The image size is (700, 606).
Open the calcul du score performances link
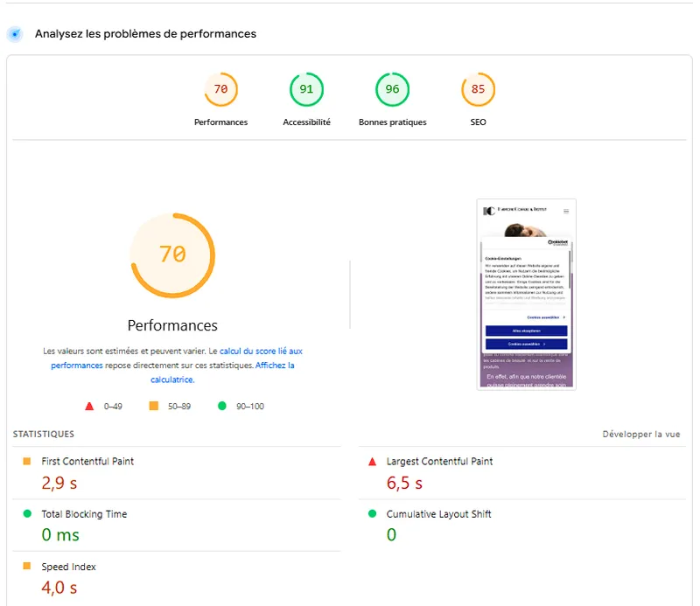[x=260, y=351]
